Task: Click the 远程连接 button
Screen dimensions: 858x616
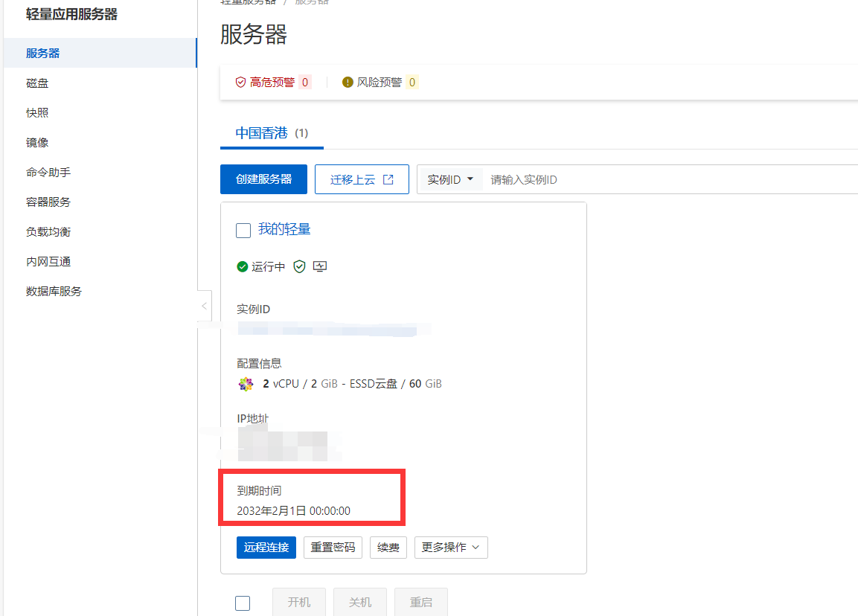Action: click(x=266, y=548)
